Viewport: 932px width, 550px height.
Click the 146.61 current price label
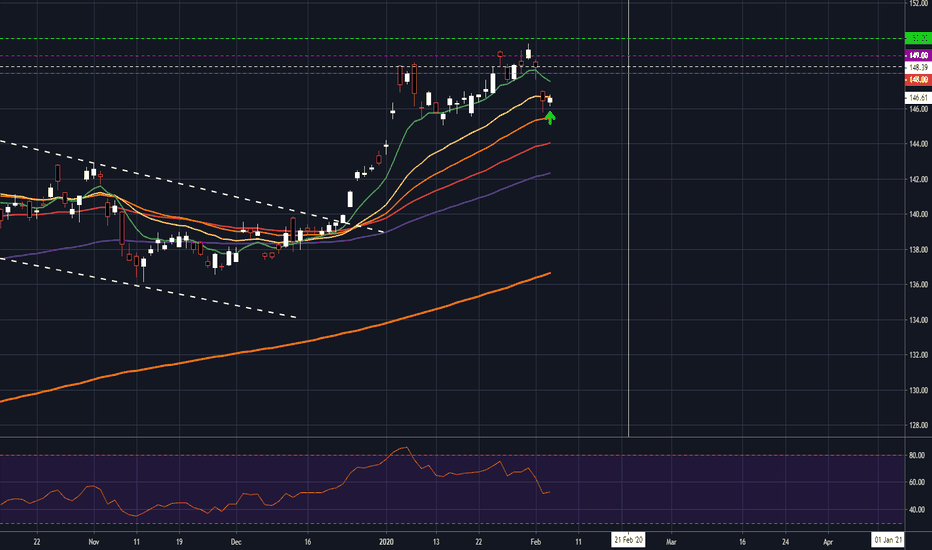point(918,97)
